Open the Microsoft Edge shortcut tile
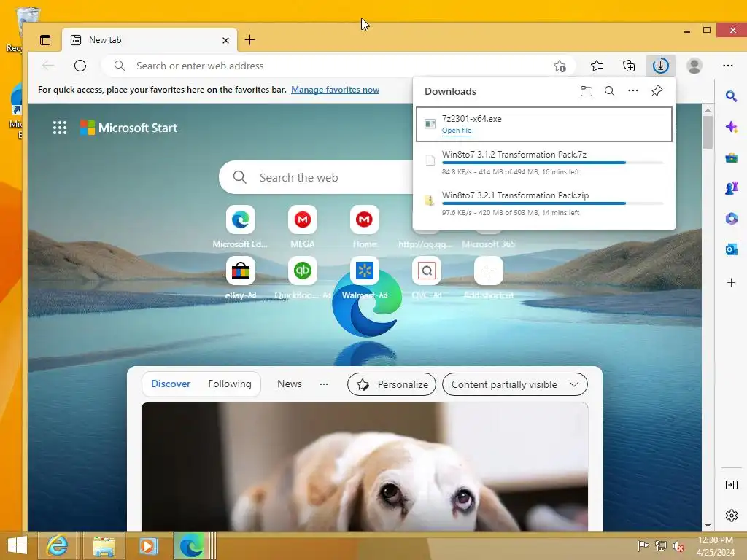 pos(240,219)
